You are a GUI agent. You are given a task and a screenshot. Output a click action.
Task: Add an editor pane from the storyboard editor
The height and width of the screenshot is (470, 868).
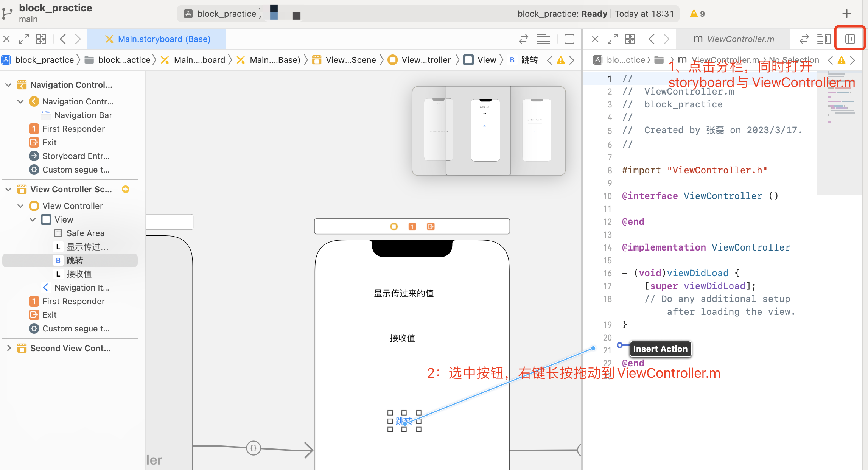click(x=569, y=39)
